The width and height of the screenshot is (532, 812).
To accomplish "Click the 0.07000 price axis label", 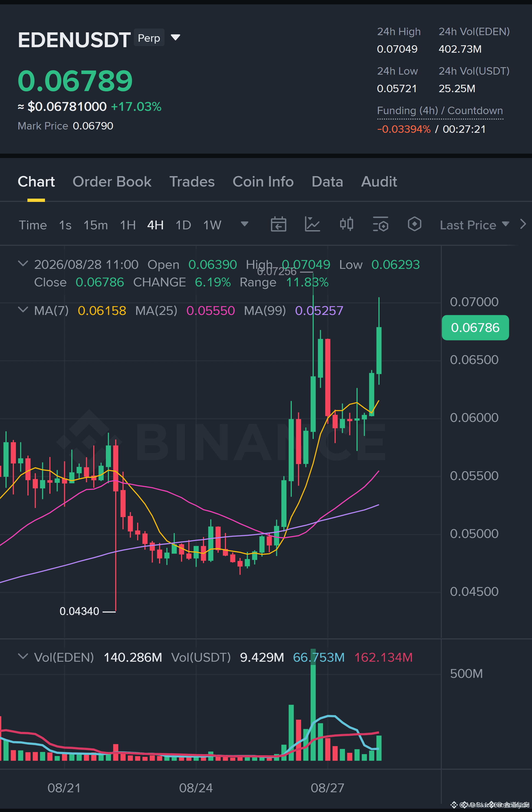I will (x=474, y=301).
